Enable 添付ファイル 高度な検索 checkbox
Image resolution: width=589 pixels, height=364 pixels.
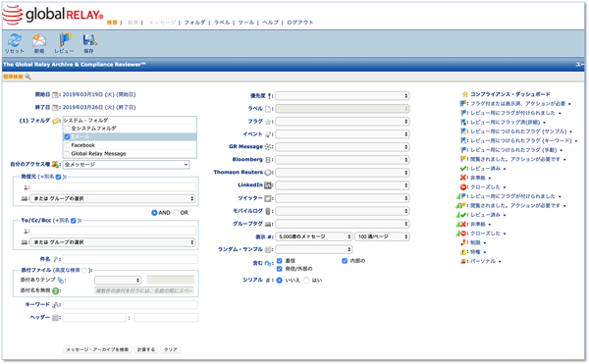tap(84, 271)
